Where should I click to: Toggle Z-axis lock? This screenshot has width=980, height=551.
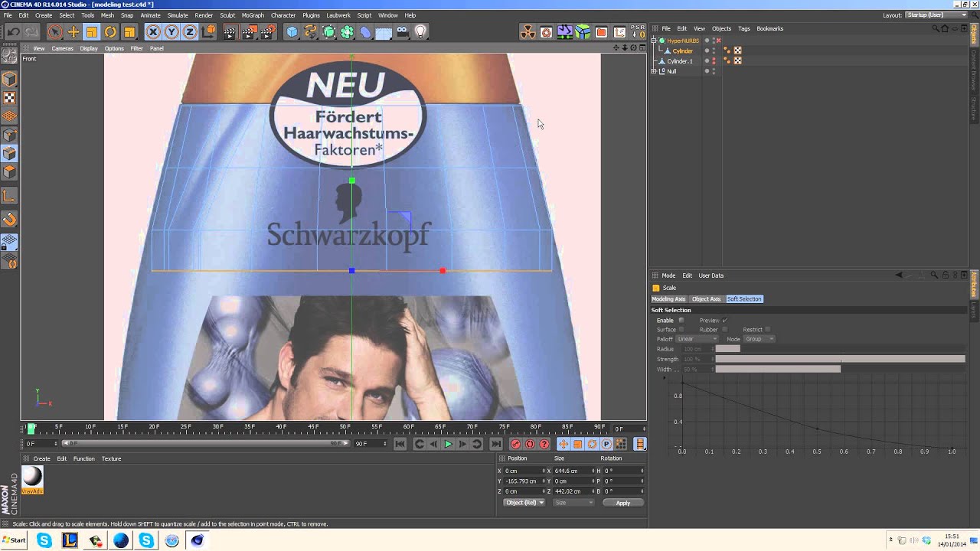coord(190,31)
